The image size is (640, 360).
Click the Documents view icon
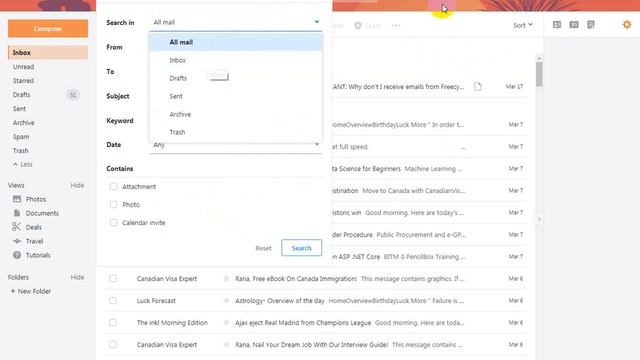(x=17, y=213)
